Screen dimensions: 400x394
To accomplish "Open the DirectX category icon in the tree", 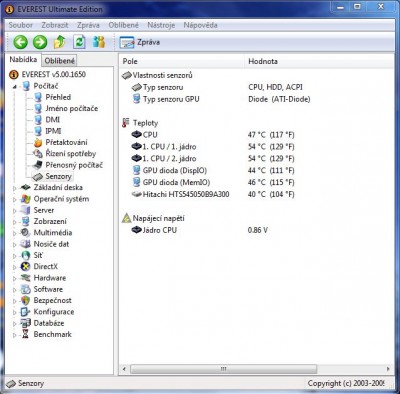I will [25, 267].
